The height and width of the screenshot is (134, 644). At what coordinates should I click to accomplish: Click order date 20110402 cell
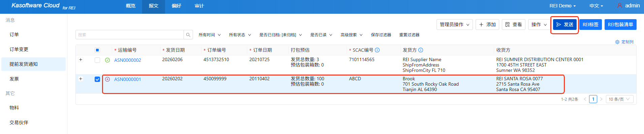pyautogui.click(x=259, y=79)
